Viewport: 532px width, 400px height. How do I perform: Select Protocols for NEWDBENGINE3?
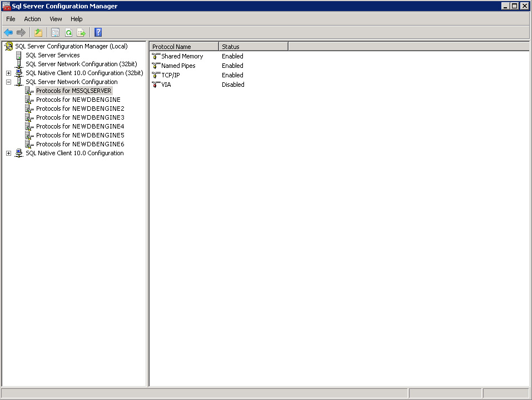click(80, 117)
